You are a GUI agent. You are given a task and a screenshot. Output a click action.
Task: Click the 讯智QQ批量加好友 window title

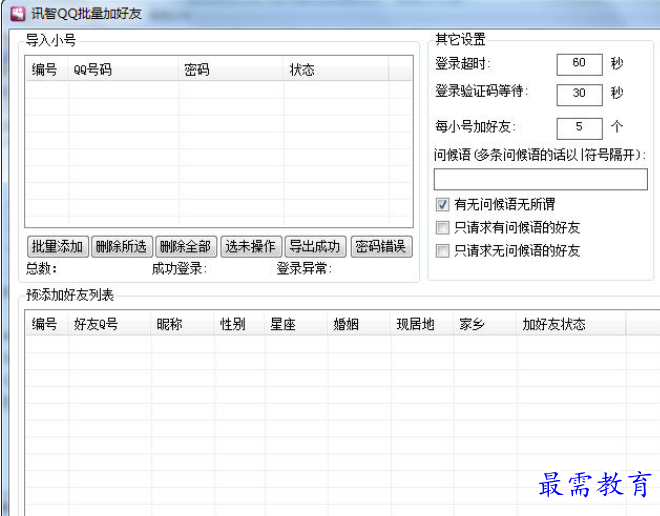86,13
